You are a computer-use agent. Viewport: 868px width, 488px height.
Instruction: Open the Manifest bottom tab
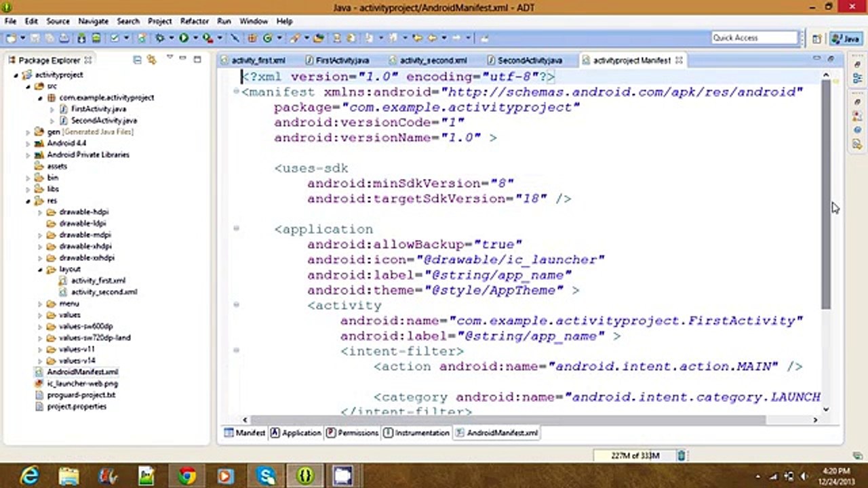tap(245, 432)
